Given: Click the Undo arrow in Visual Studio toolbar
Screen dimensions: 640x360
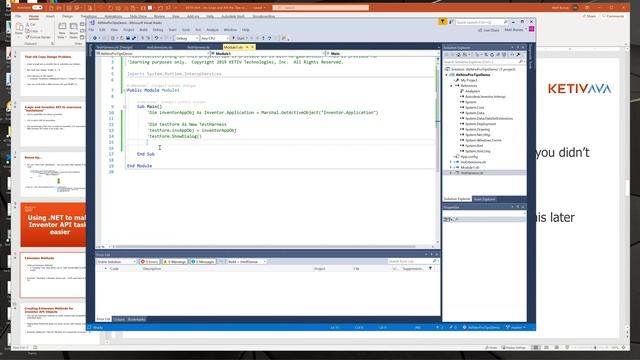Looking at the screenshot, I should coord(156,38).
